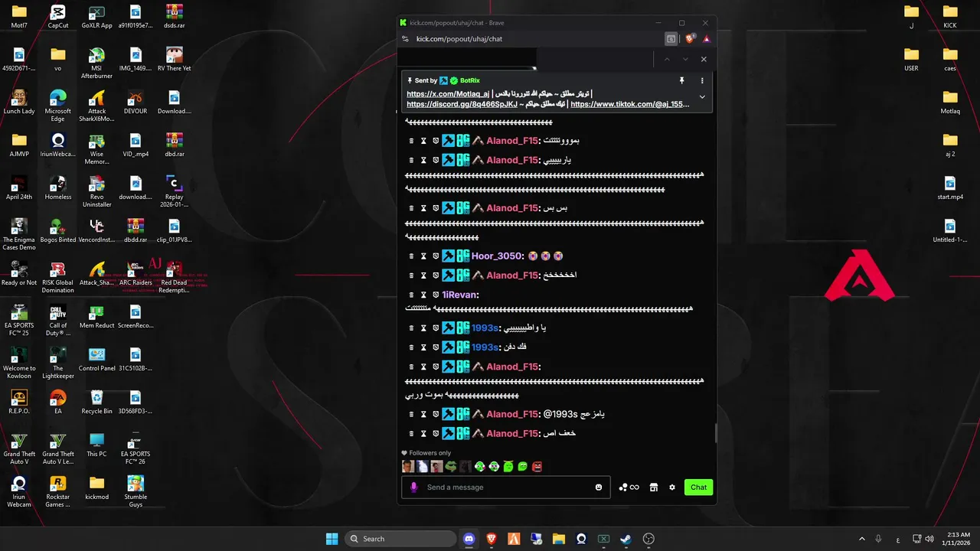The height and width of the screenshot is (551, 980).
Task: Open site settings icon left of URL
Action: [x=406, y=39]
